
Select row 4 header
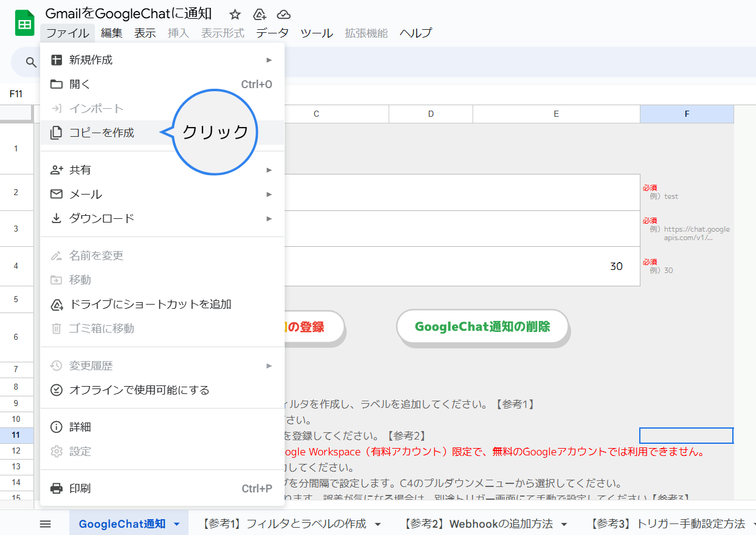(x=16, y=266)
